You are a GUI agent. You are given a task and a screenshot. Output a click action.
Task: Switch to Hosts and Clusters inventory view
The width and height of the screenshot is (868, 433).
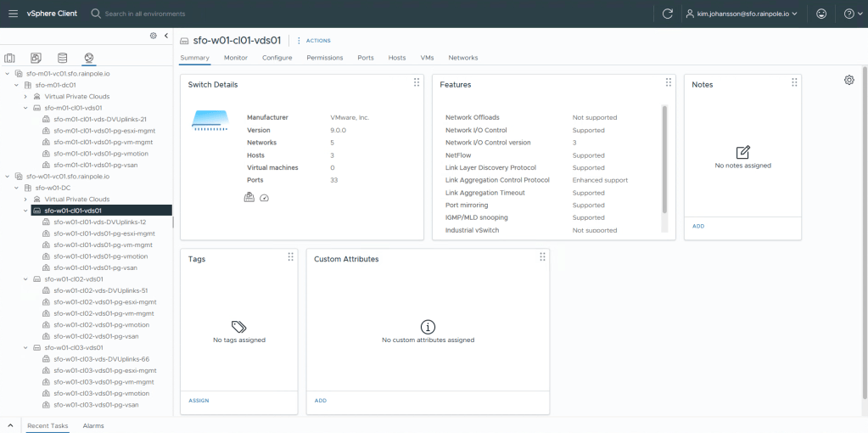coord(10,58)
